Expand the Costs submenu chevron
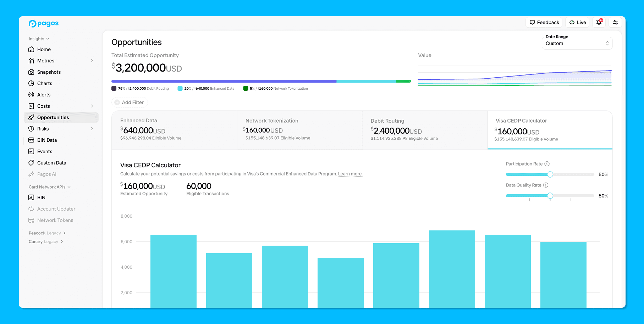The image size is (644, 324). pyautogui.click(x=92, y=106)
